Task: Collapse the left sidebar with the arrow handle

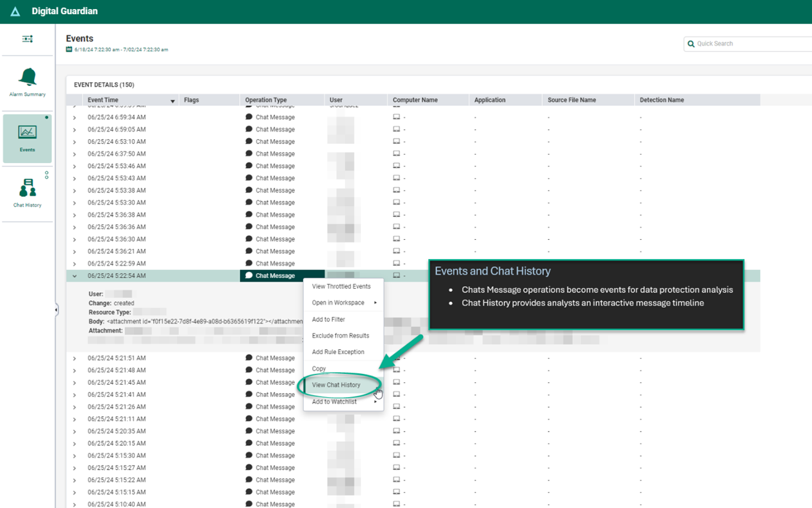Action: [x=56, y=310]
